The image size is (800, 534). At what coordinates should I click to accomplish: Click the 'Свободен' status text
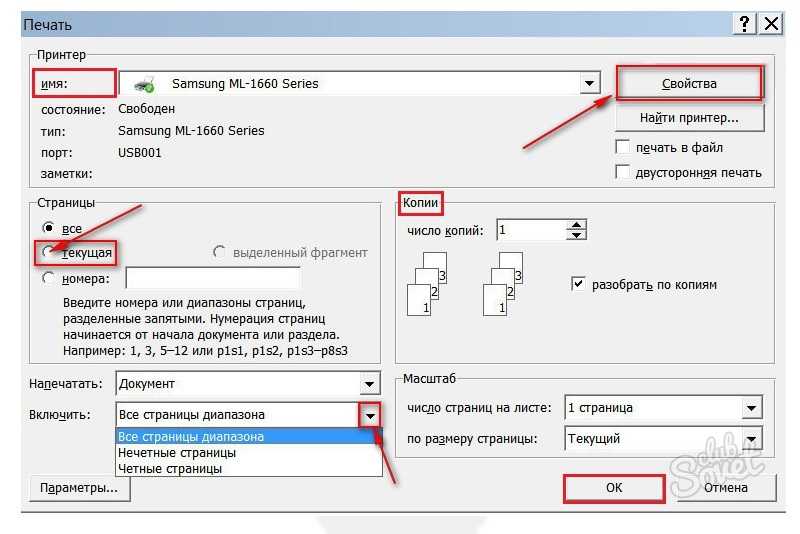[x=146, y=109]
